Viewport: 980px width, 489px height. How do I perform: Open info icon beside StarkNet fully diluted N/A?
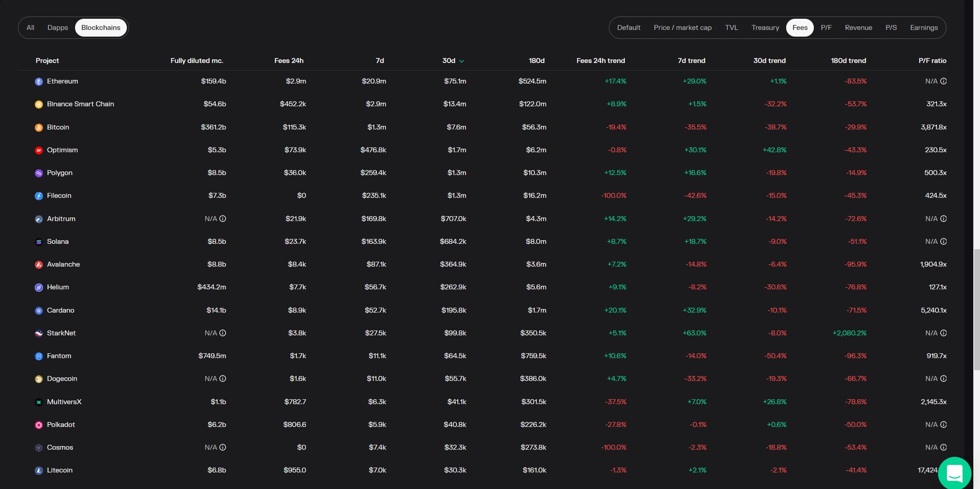click(222, 333)
